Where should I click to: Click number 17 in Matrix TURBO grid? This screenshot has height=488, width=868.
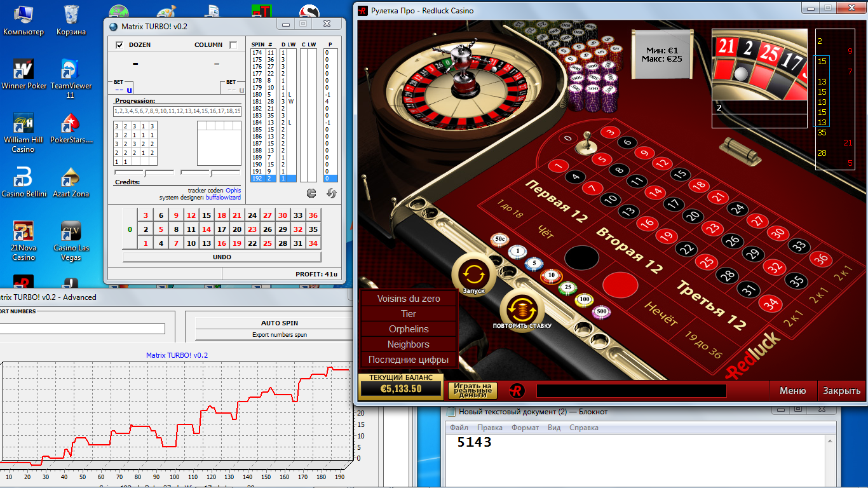[222, 229]
